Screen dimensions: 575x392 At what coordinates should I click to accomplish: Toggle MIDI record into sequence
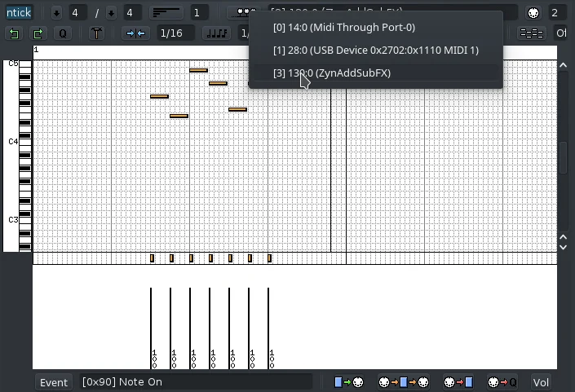pos(458,382)
